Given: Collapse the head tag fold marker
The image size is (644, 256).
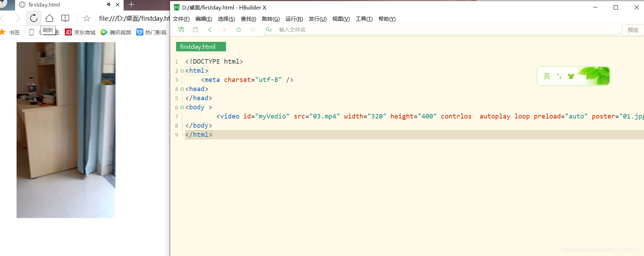Looking at the screenshot, I should [x=182, y=89].
